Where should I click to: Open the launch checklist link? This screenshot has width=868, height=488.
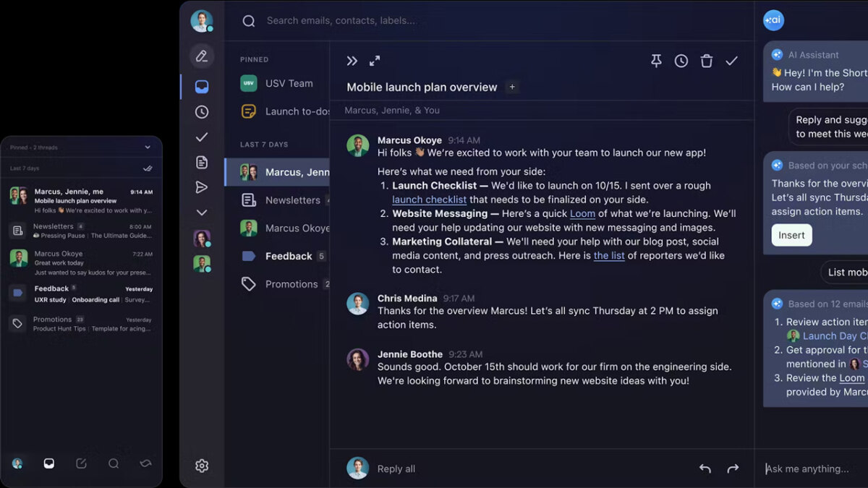coord(430,200)
